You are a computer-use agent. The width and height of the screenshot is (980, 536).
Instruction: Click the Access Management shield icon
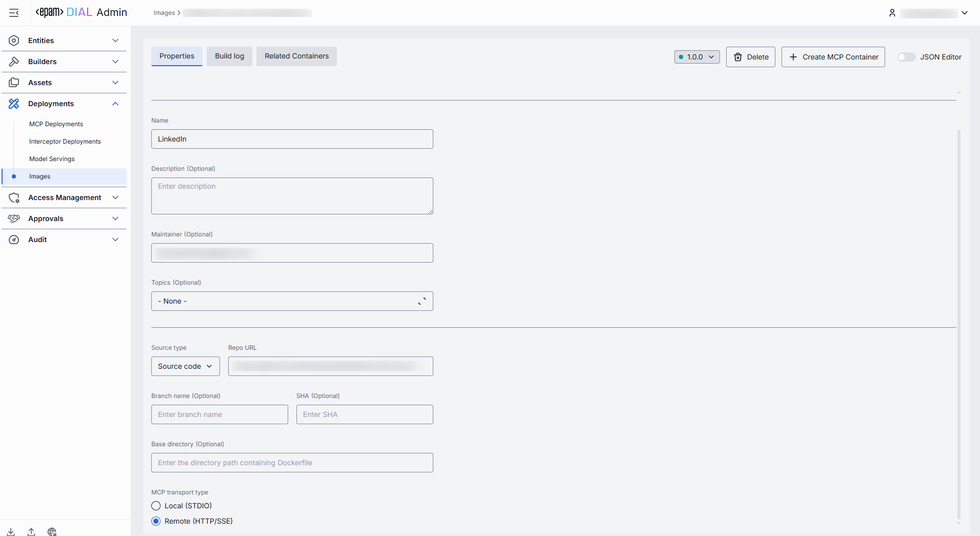tap(14, 197)
